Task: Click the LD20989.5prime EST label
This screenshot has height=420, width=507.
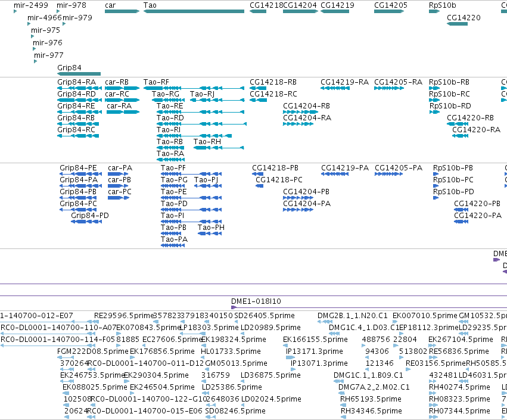Action: [270, 328]
